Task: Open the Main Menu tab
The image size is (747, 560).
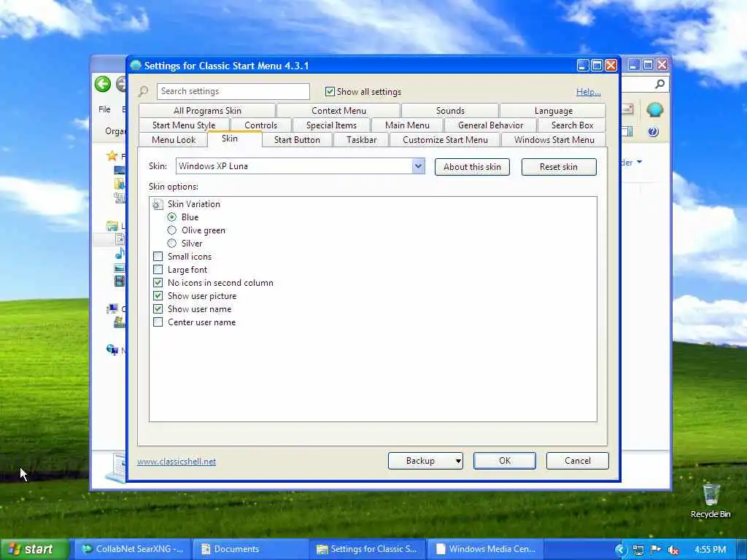Action: click(x=407, y=125)
